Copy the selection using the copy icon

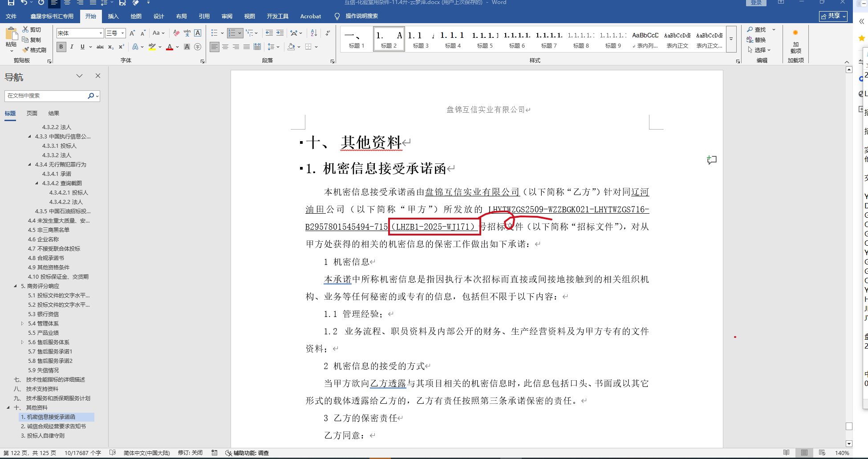click(x=25, y=40)
